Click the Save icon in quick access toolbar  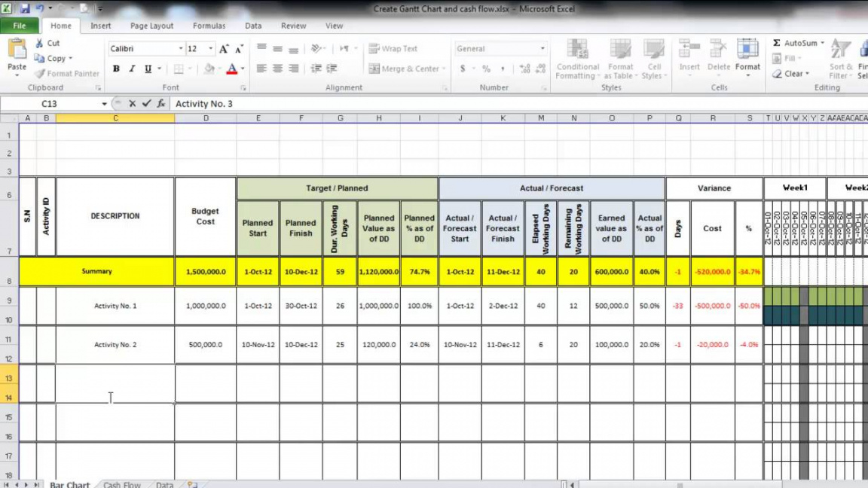(25, 8)
